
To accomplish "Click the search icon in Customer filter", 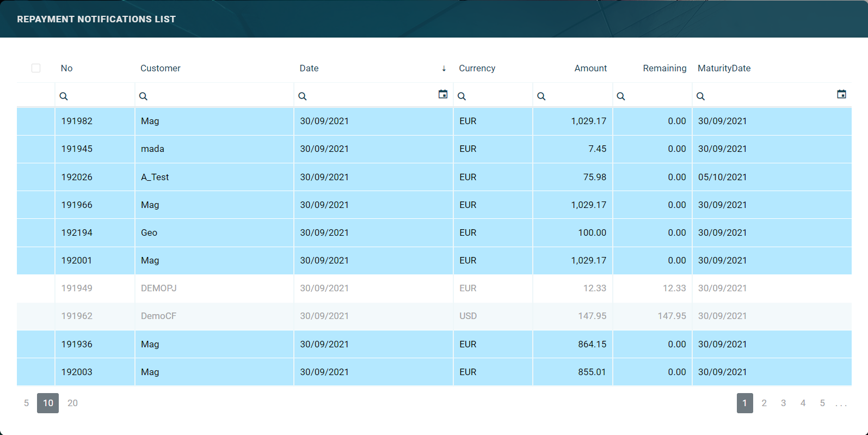I will (x=143, y=96).
